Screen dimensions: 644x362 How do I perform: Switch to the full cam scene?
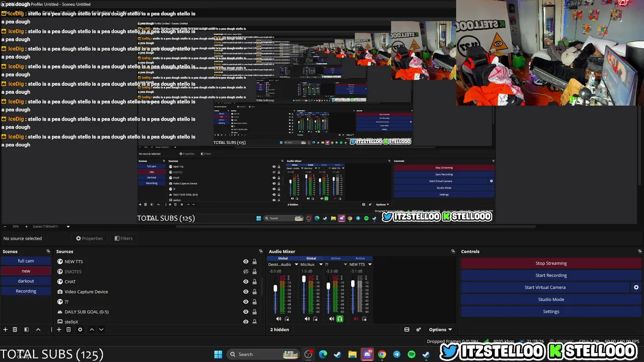tap(26, 261)
